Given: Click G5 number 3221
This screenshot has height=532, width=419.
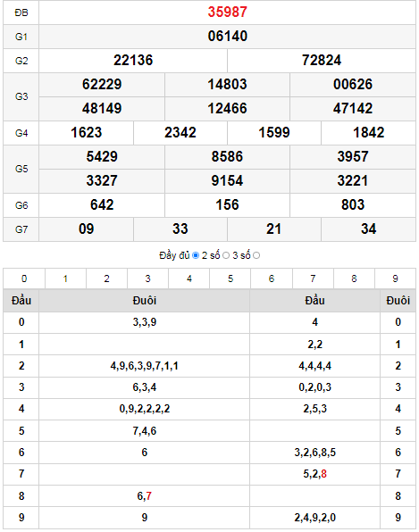Looking at the screenshot, I should 353,181.
